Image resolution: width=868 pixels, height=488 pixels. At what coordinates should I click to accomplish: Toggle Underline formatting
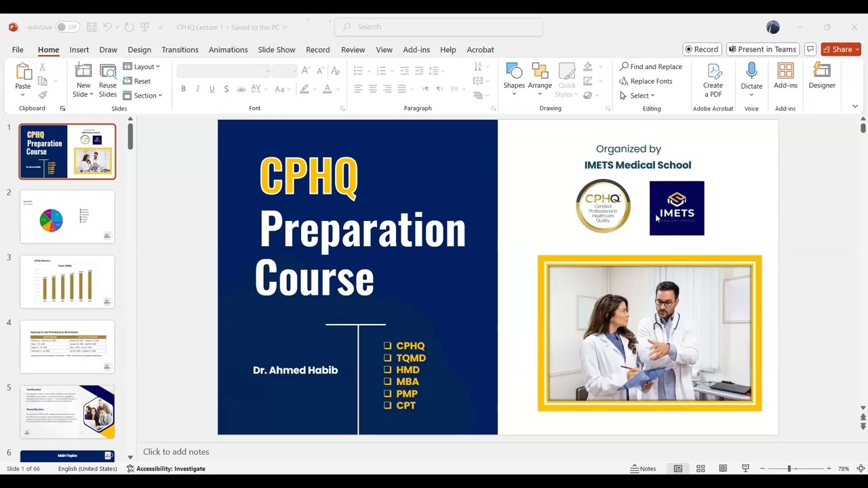point(212,89)
